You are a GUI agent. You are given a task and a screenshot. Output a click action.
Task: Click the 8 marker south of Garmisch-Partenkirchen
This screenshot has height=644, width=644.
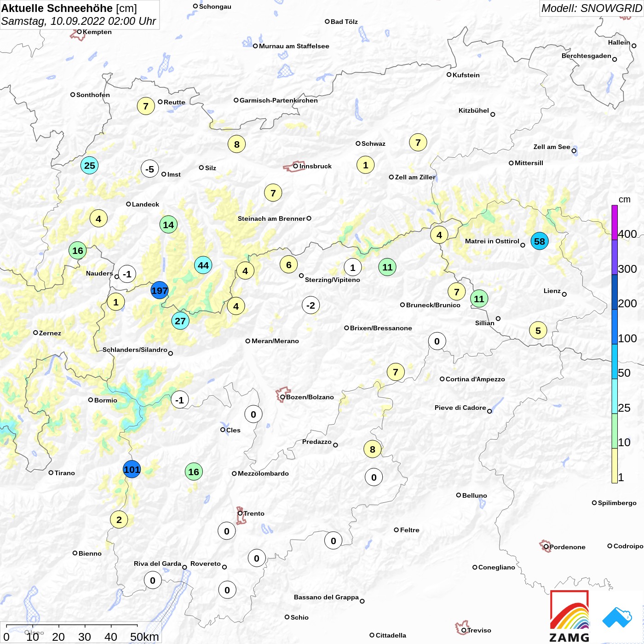click(x=237, y=144)
